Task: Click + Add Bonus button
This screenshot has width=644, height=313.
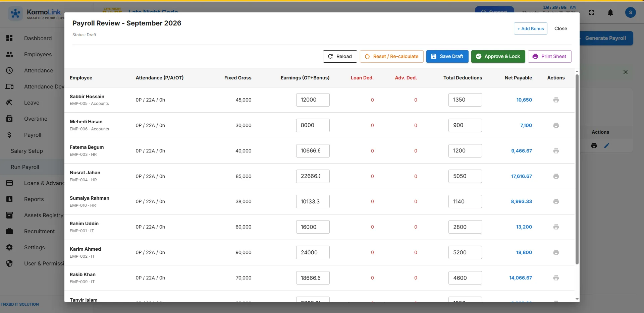Action: point(530,28)
